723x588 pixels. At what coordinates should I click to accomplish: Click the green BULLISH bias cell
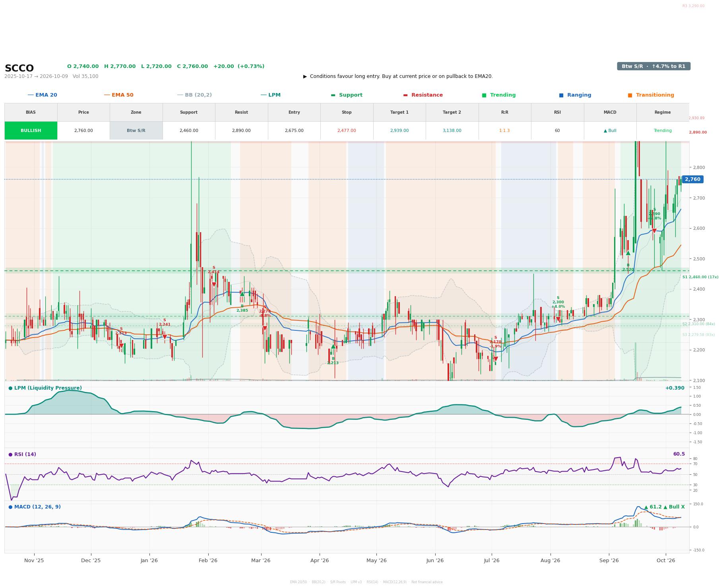click(x=31, y=130)
